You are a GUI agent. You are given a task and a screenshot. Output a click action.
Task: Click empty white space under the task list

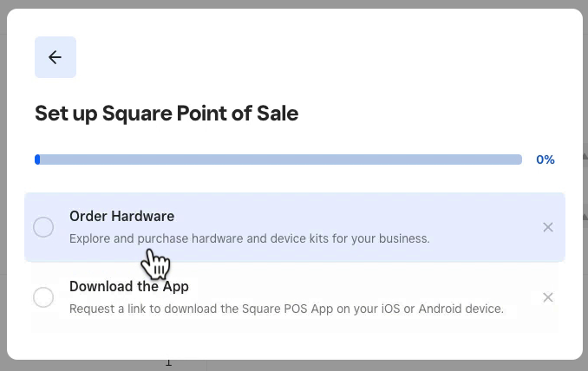point(295,346)
